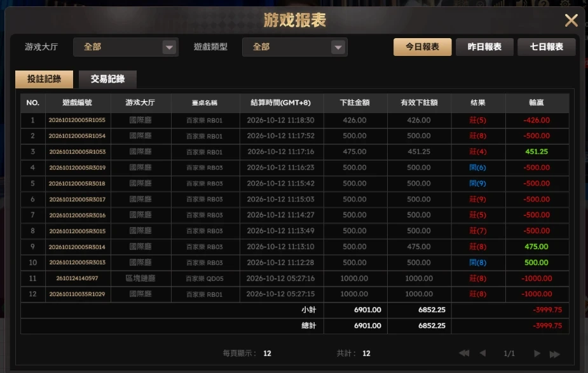
Task: Click settlement time 2026-10-12 05:27:16
Action: (x=280, y=278)
